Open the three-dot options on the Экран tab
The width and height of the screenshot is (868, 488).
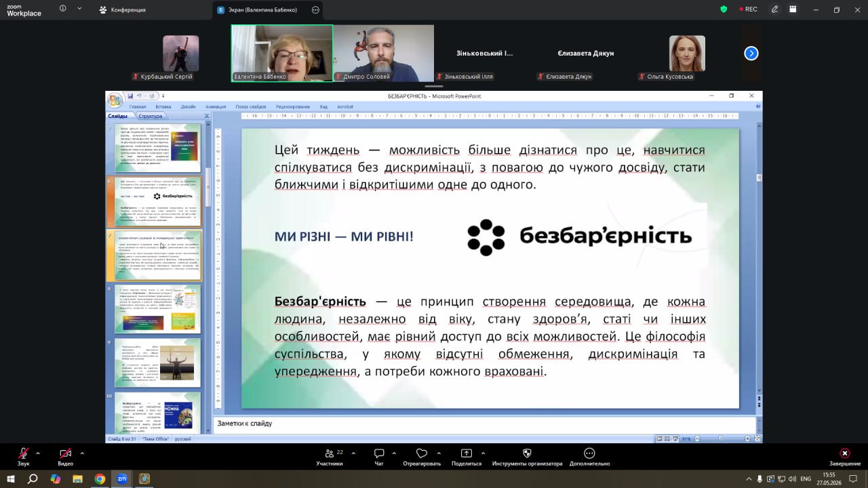(x=315, y=10)
